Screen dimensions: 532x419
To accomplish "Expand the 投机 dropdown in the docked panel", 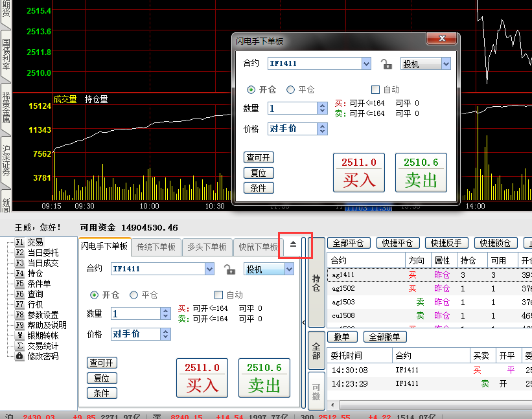I will pos(288,269).
